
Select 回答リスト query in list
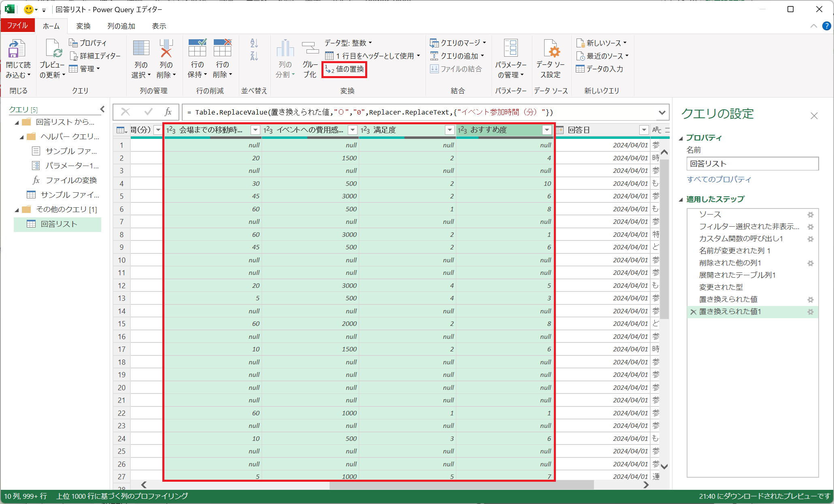tap(57, 224)
